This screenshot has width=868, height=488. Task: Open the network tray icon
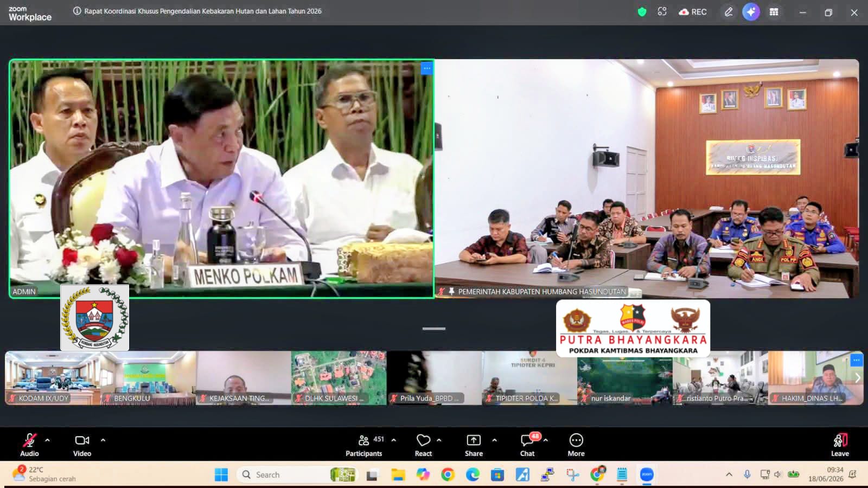[765, 474]
